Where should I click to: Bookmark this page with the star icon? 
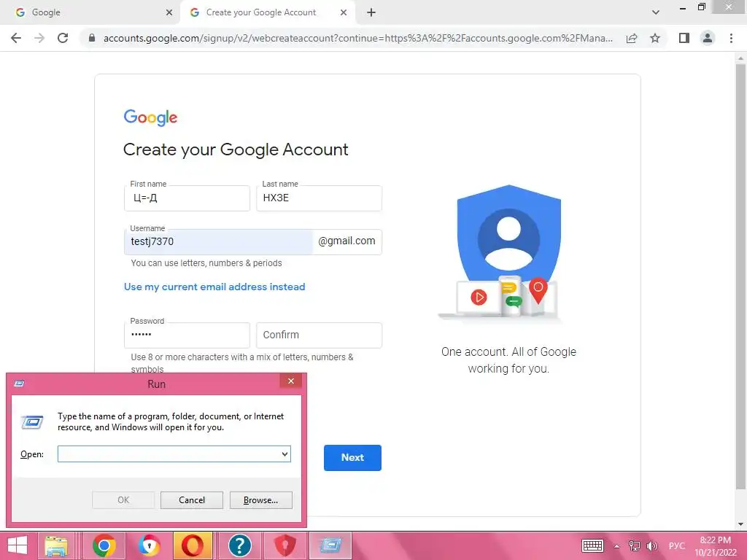pos(655,38)
